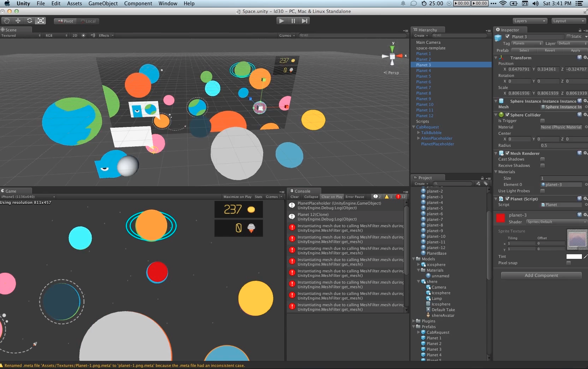Viewport: 588px width, 369px height.
Task: Open Mesh Renderer gear menu
Action: [585, 153]
